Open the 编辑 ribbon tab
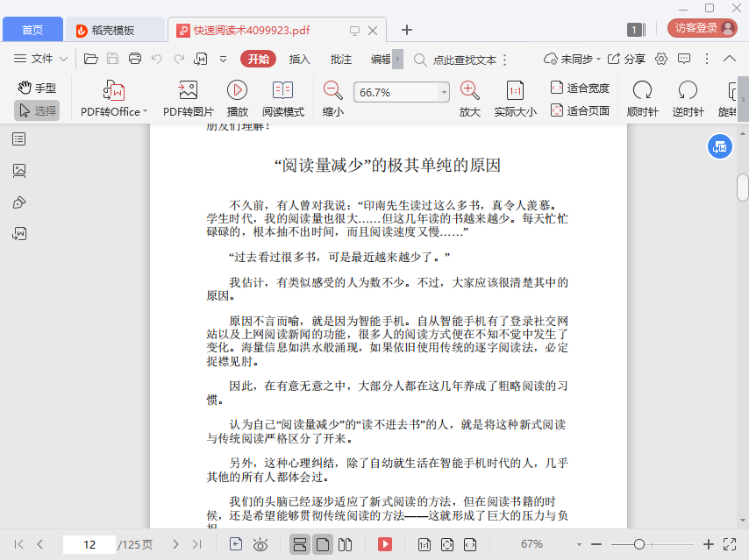Viewport: 749px width, 560px height. point(381,60)
